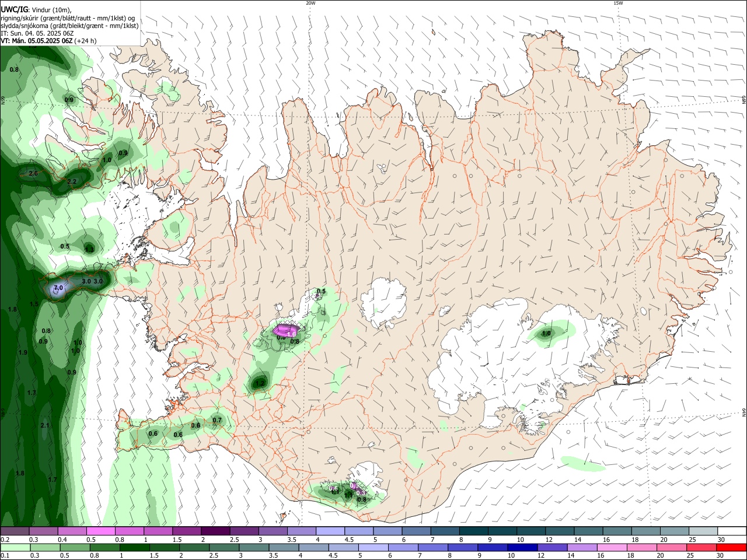Click the '20W' longitude label at top
Image resolution: width=747 pixels, height=560 pixels.
pyautogui.click(x=310, y=3)
